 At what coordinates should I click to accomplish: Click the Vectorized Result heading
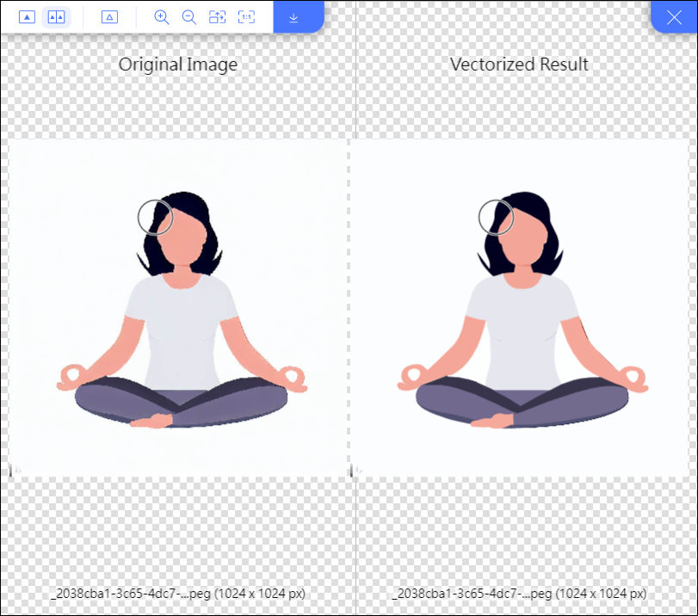[519, 65]
